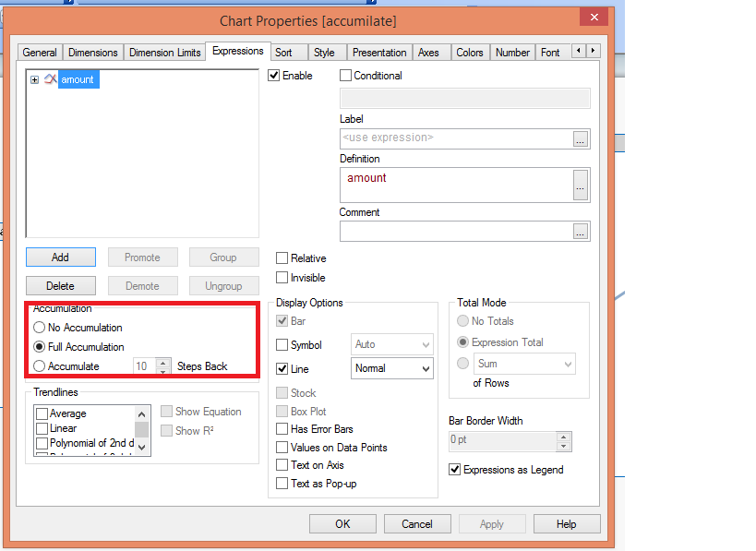
Task: Open Comment editor ellipsis button
Action: [x=581, y=232]
